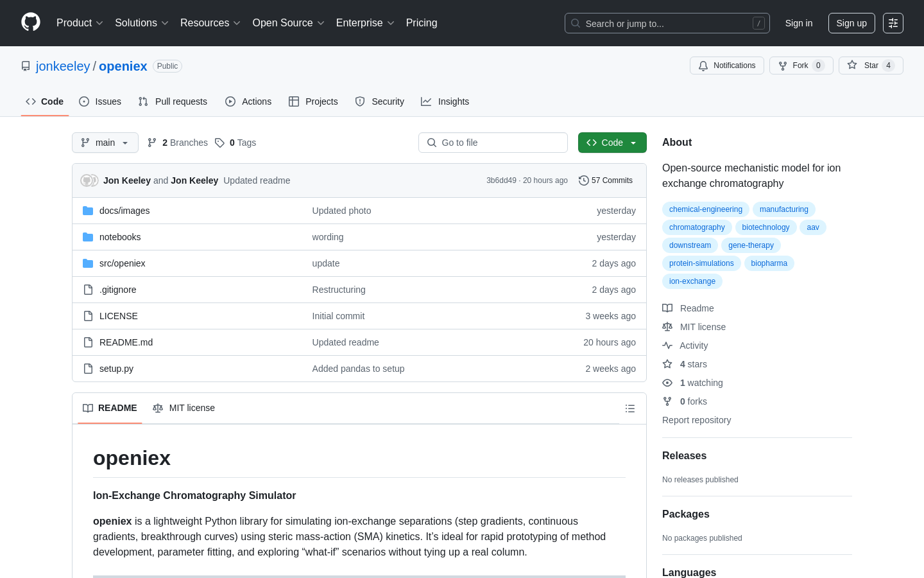Select the manufacturing topic tag
Image resolution: width=924 pixels, height=578 pixels.
[784, 209]
